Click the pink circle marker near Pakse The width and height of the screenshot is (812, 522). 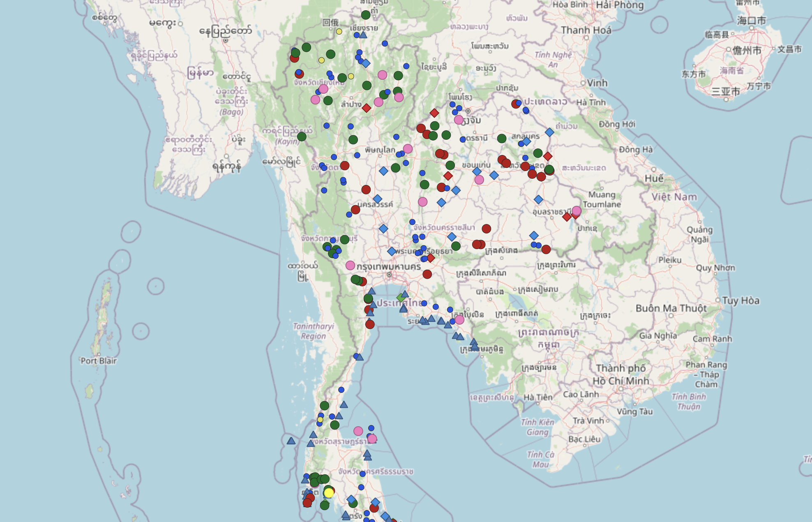(x=577, y=211)
